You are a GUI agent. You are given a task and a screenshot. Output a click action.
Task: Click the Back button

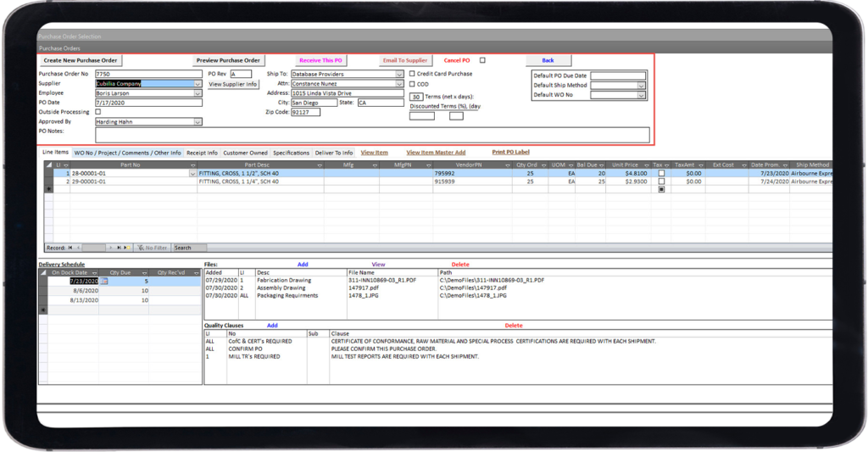[548, 60]
